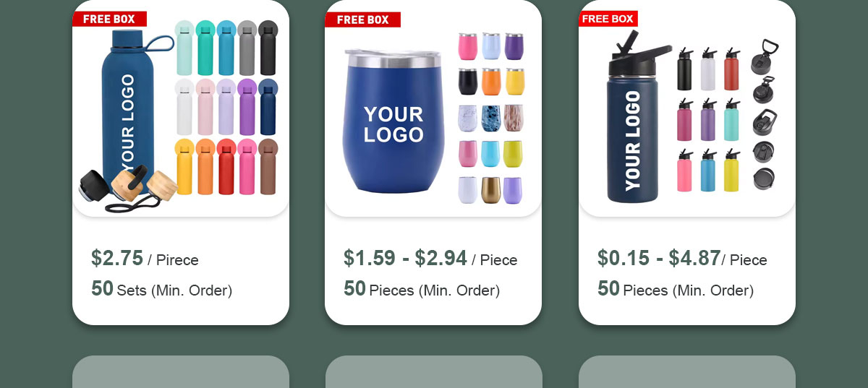868x388 pixels.
Task: Choose the gold tumbler color variant
Action: [492, 190]
